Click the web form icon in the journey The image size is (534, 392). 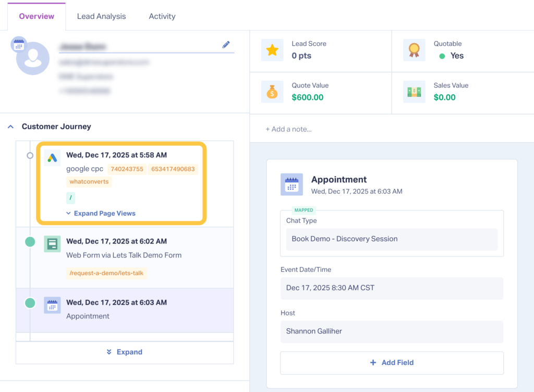point(52,243)
